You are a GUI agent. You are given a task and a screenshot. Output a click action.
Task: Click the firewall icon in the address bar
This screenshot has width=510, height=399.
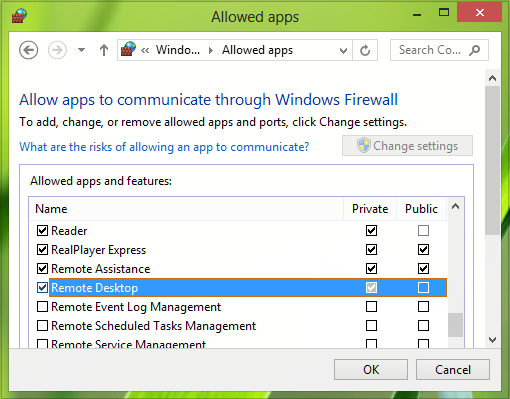coord(128,49)
